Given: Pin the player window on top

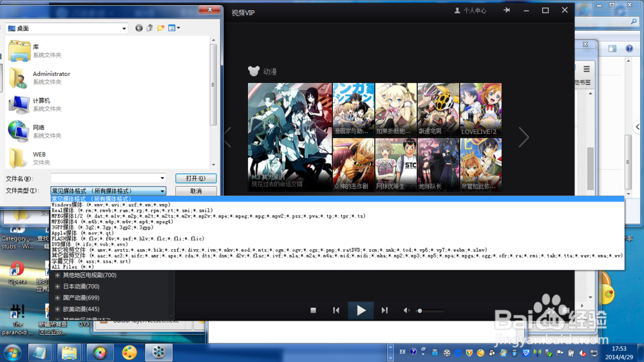Looking at the screenshot, I should [507, 10].
